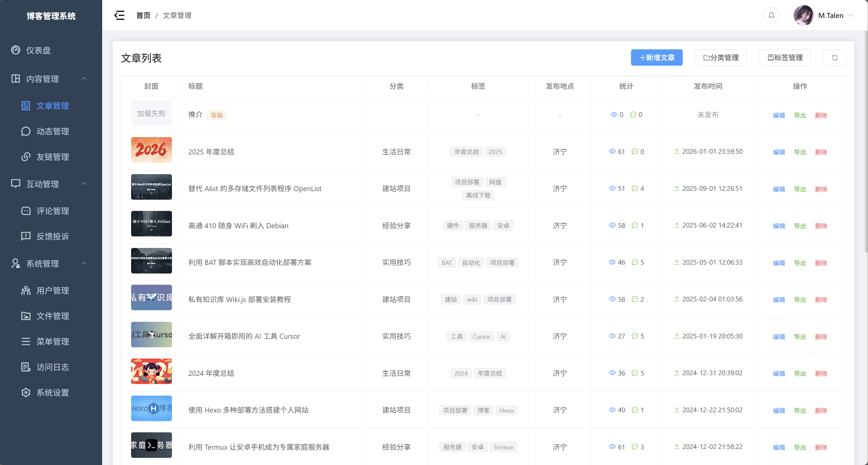Click 删除 for 2024 年度总结 row
868x465 pixels.
pyautogui.click(x=821, y=373)
